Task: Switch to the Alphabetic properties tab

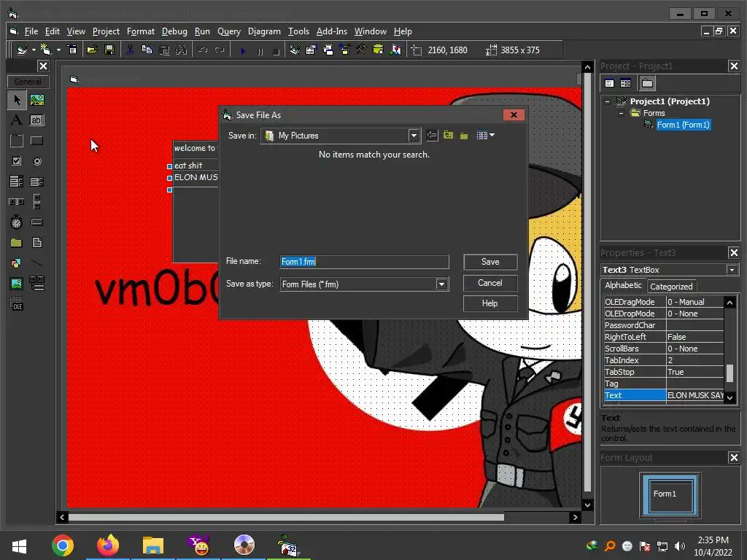Action: [623, 285]
